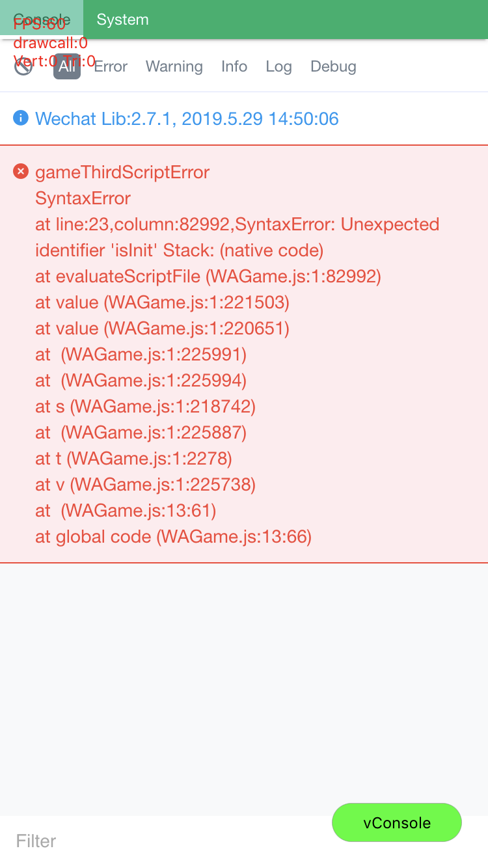
Task: Switch to the Console tab
Action: coord(42,20)
